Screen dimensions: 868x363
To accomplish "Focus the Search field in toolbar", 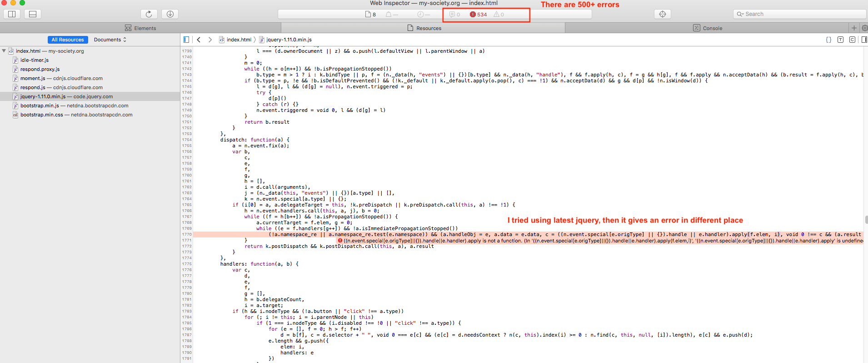I will (800, 14).
